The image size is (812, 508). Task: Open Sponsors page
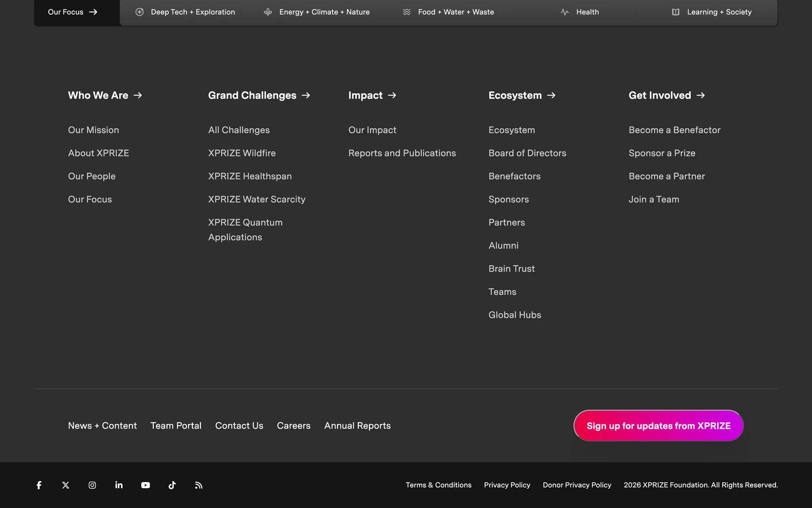click(509, 199)
